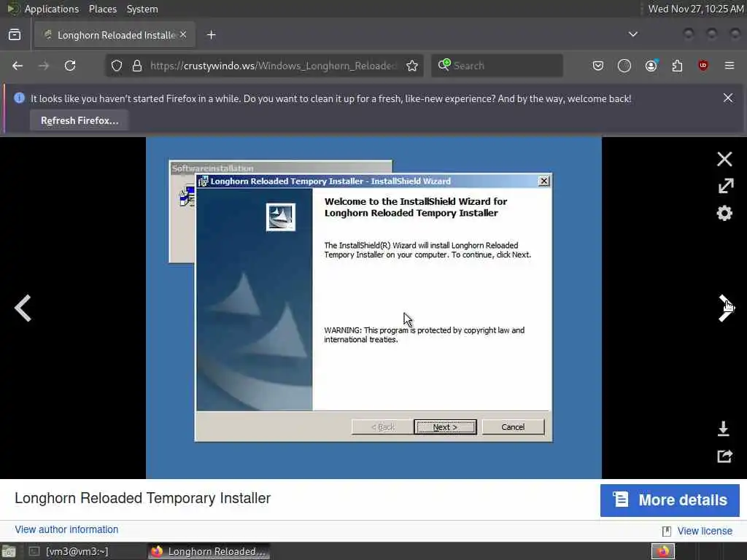Show the previous image with the left chevron

click(x=23, y=308)
